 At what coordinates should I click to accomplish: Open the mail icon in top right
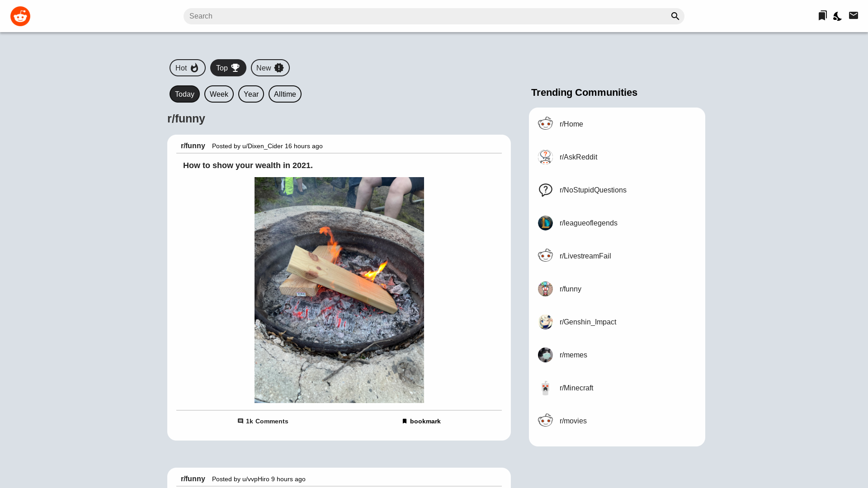[854, 15]
